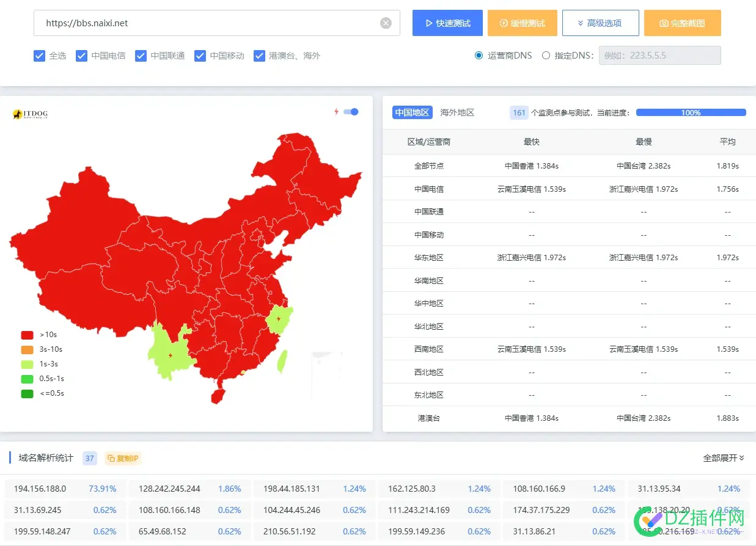Click the copy icon next to 复制IP

pos(111,458)
